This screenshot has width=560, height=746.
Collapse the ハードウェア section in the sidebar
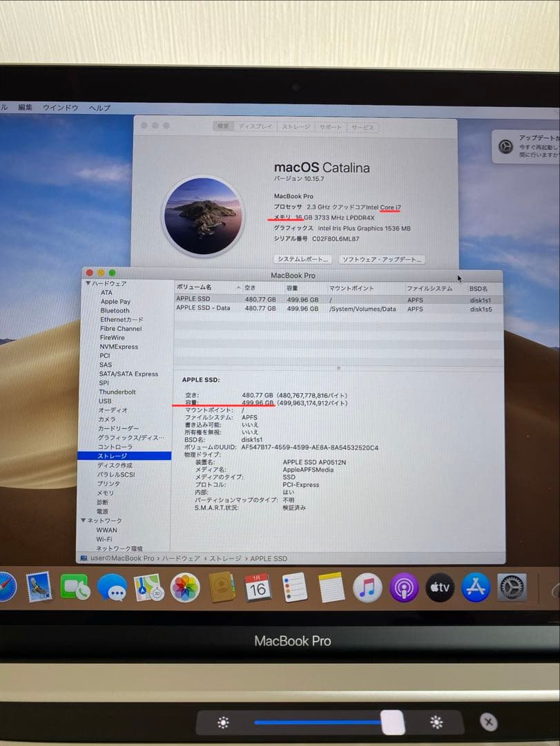point(87,282)
